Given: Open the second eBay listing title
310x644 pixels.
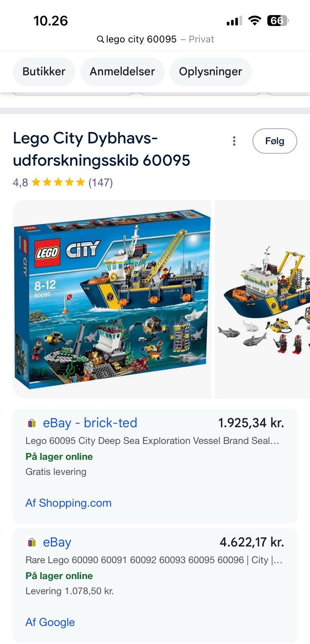Looking at the screenshot, I should (153, 560).
